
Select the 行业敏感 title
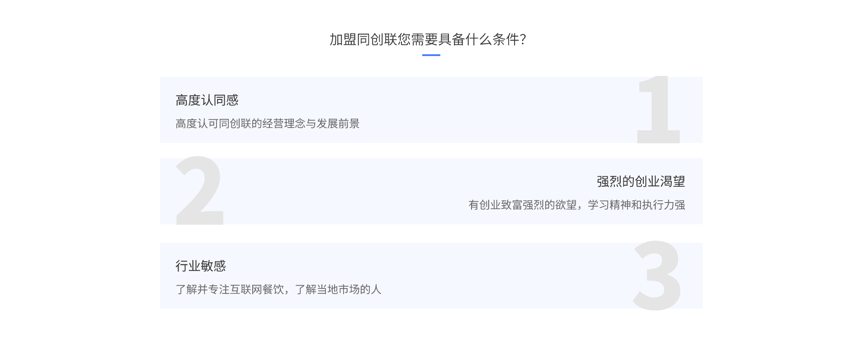[201, 266]
